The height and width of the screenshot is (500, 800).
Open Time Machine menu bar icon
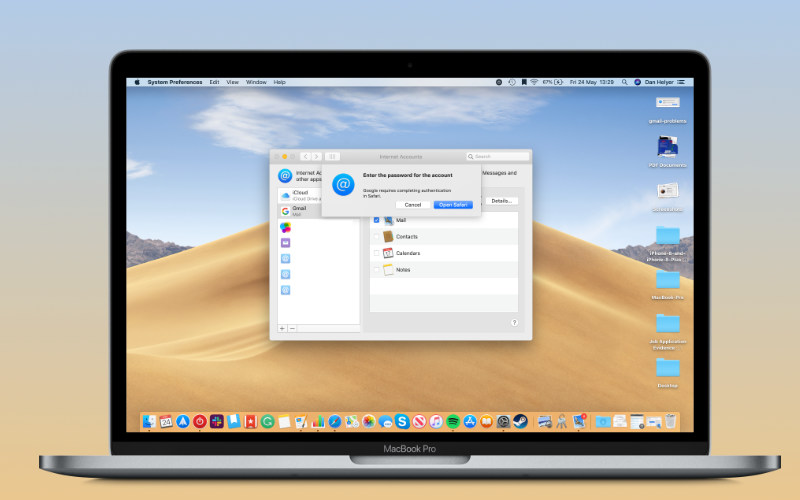pyautogui.click(x=512, y=82)
